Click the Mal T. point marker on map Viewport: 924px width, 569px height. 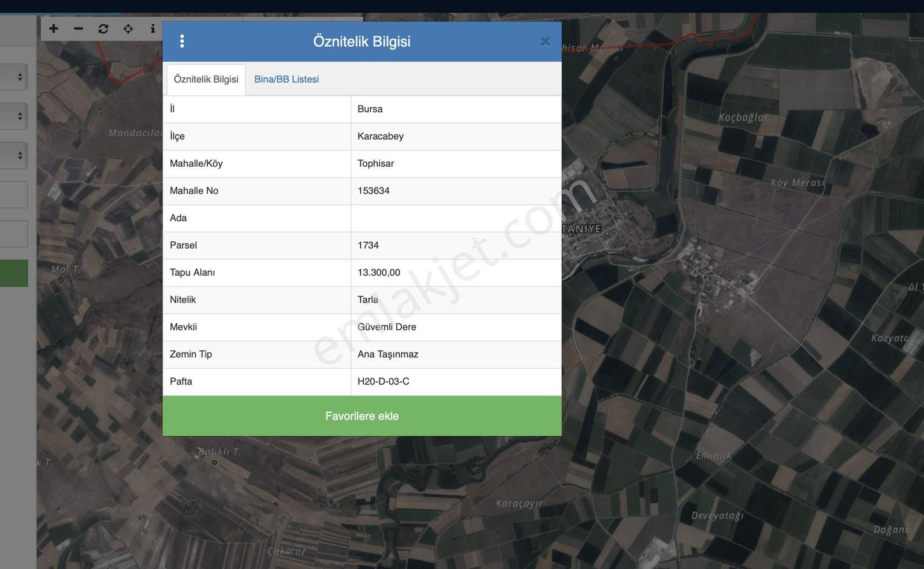(61, 280)
